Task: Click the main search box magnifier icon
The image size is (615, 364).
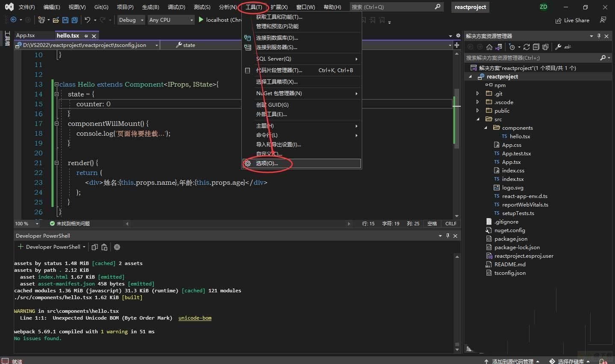Action: 437,7
